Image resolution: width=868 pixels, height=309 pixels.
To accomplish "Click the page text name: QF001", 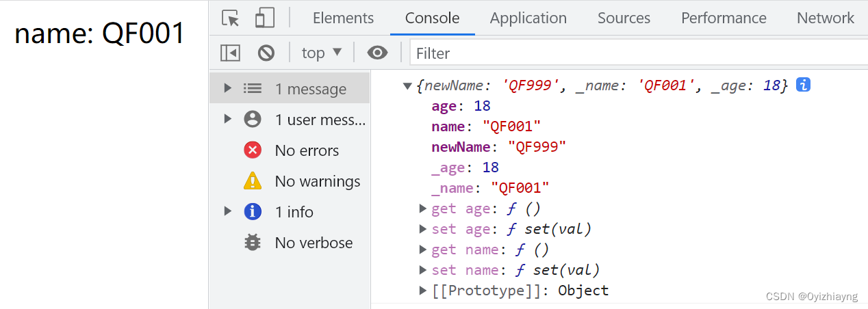I will (101, 33).
